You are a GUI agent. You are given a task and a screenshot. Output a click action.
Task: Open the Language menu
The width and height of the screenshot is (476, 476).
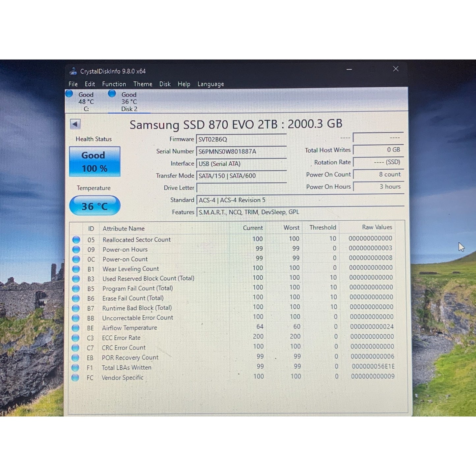(210, 84)
